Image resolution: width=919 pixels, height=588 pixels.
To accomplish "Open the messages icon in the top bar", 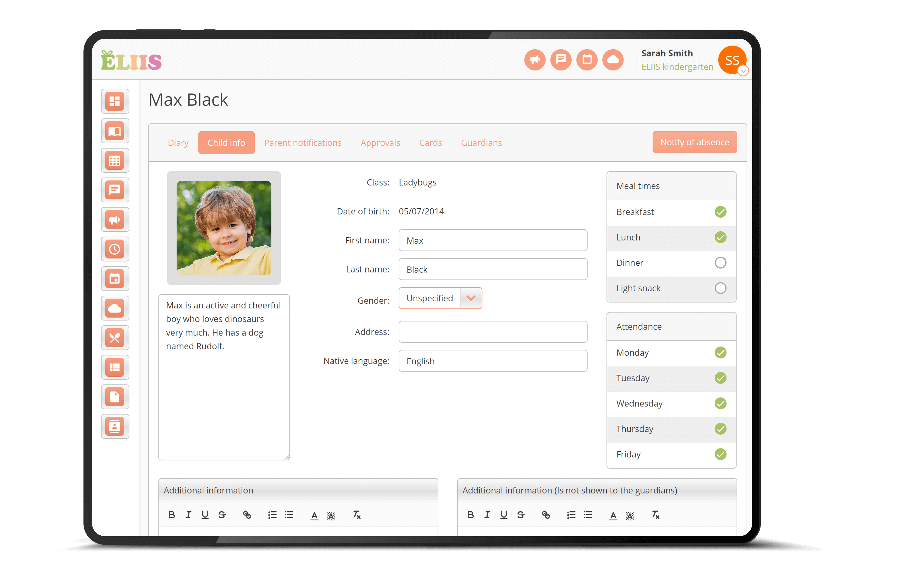I will [x=560, y=59].
